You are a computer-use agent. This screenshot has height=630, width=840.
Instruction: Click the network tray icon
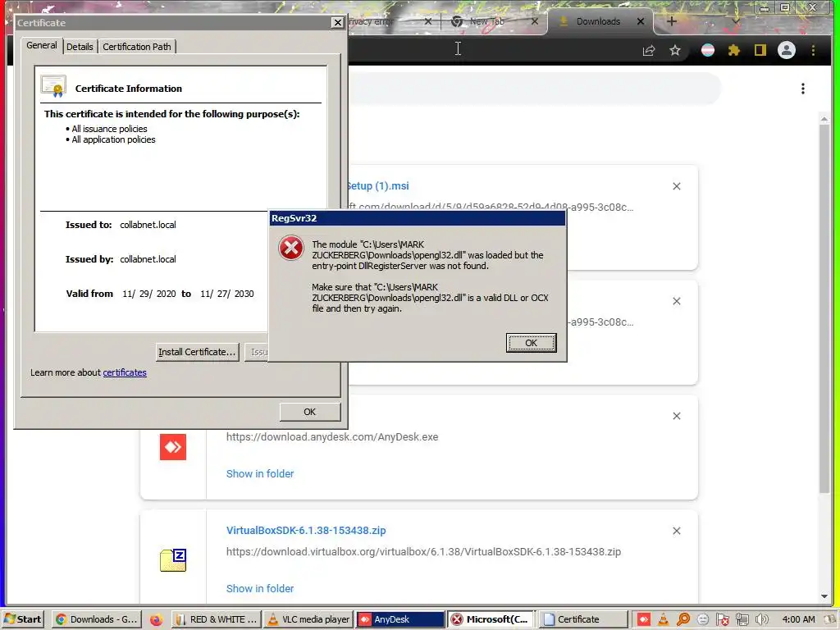[742, 620]
